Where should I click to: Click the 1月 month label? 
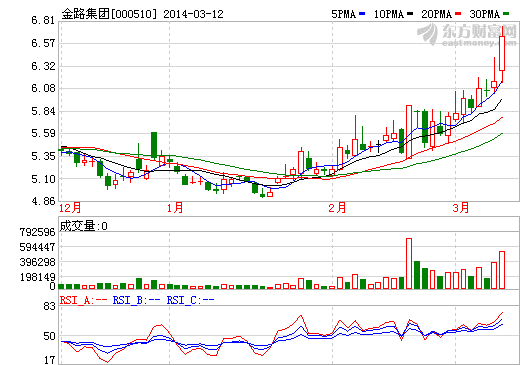[175, 208]
